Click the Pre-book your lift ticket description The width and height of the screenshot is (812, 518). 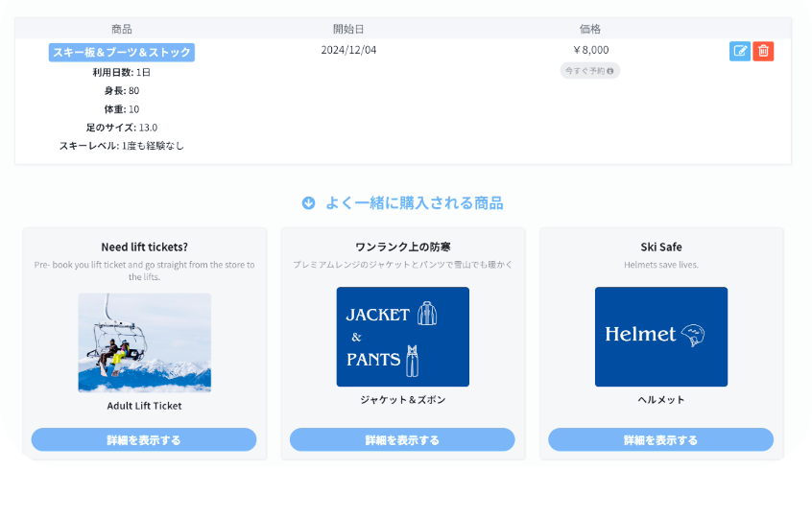pos(145,271)
